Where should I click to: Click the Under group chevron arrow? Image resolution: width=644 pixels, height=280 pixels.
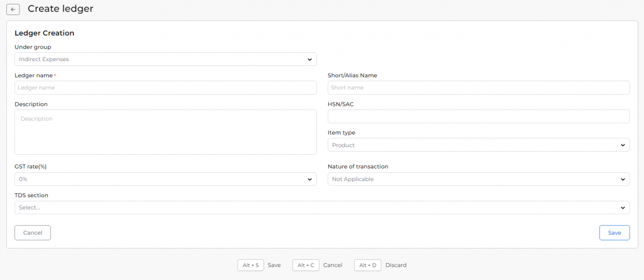(309, 60)
